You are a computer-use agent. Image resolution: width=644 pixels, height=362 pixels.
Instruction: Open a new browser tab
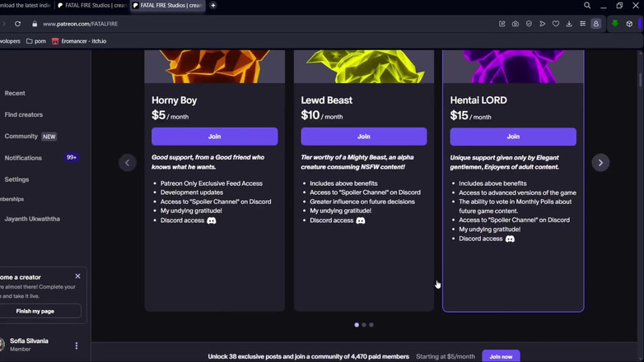[212, 6]
